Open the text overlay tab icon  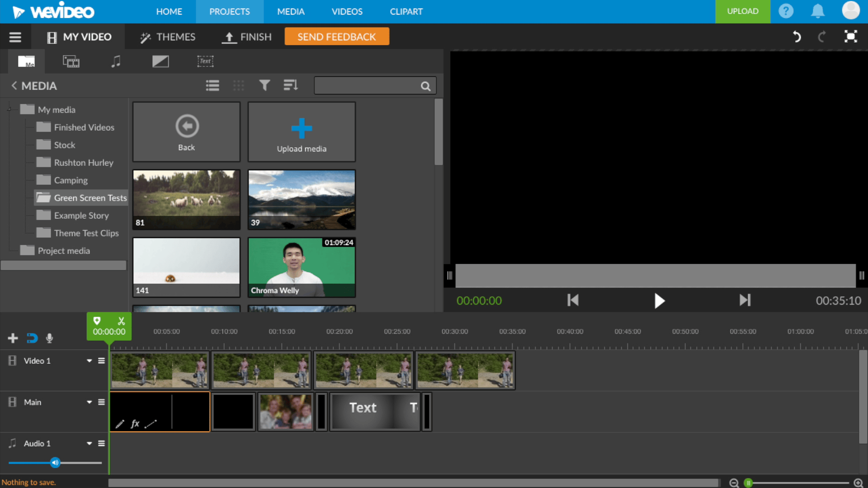(205, 61)
